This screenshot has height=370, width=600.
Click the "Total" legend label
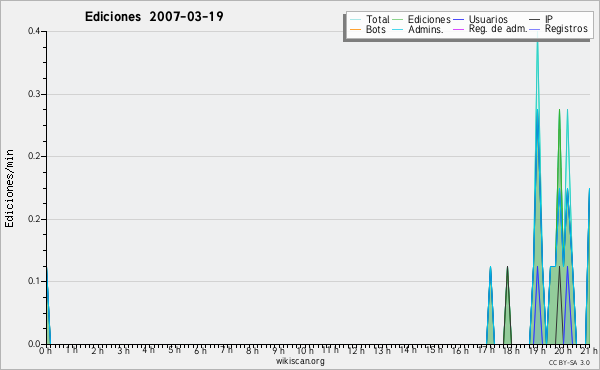pyautogui.click(x=377, y=19)
